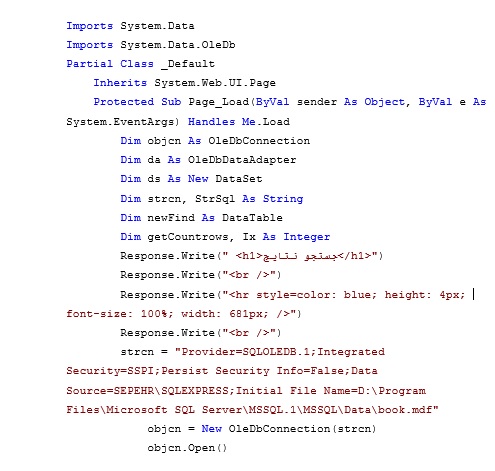The image size is (495, 471).
Task: Click the Handles Me.Load text
Action: click(x=239, y=122)
